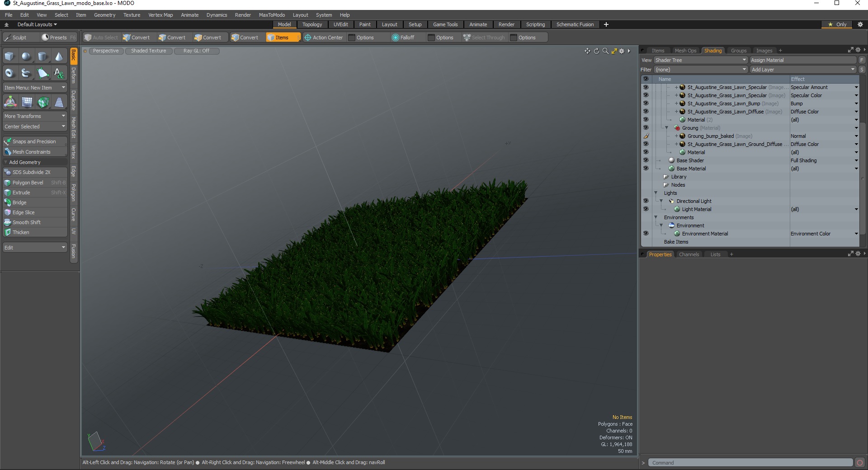Switch to the UVEdit layout tab
Viewport: 868px width, 470px height.
click(x=340, y=24)
